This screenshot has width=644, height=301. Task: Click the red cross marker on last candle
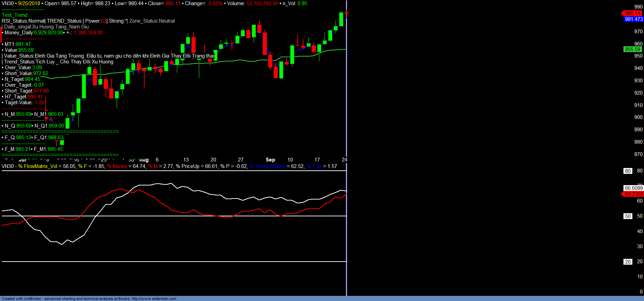click(x=347, y=13)
